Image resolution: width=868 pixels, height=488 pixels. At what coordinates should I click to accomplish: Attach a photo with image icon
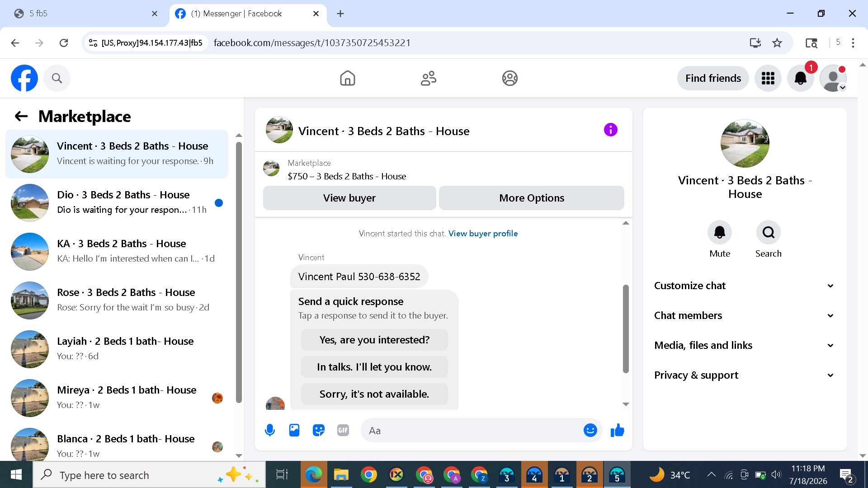pyautogui.click(x=294, y=430)
